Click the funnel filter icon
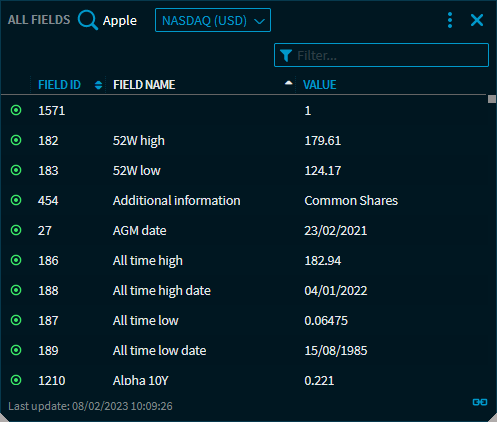The height and width of the screenshot is (422, 497). 286,55
